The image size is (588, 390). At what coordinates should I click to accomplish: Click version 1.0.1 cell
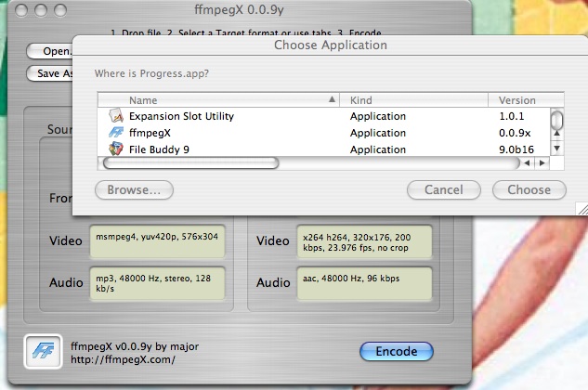(x=512, y=116)
